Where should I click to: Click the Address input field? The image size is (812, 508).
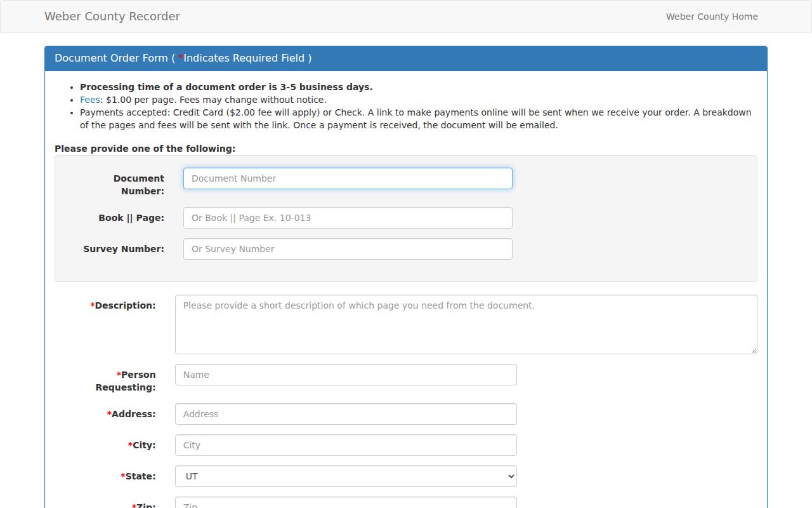click(x=346, y=414)
